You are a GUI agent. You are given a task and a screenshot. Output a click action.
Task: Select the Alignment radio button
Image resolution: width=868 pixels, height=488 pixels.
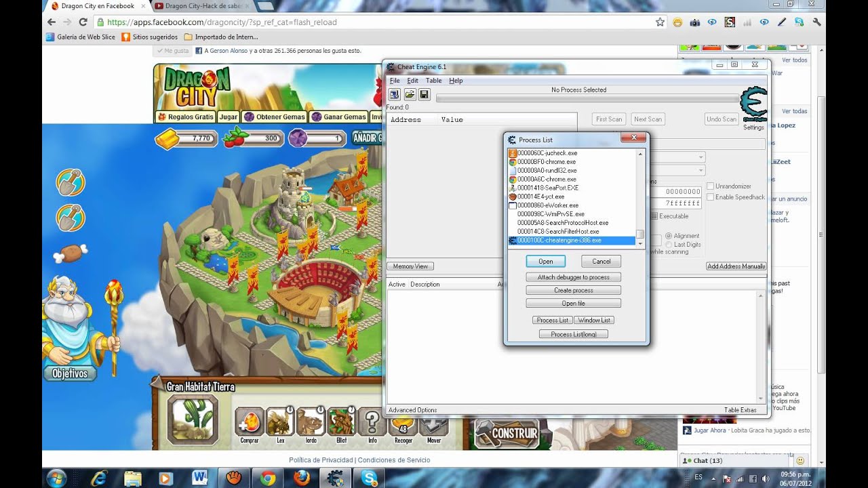[669, 236]
